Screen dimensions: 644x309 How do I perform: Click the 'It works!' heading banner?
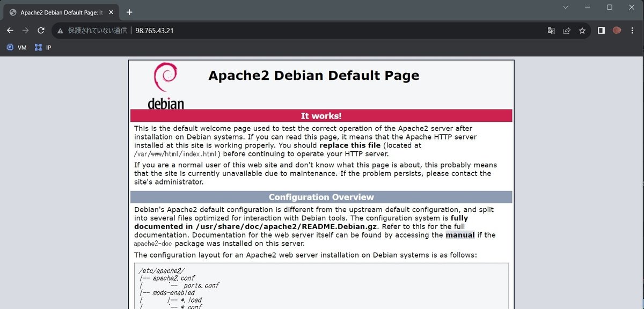321,115
